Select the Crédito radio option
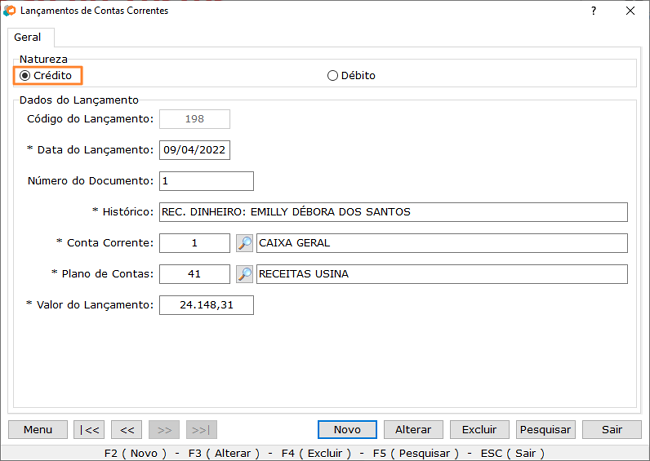 pyautogui.click(x=25, y=75)
